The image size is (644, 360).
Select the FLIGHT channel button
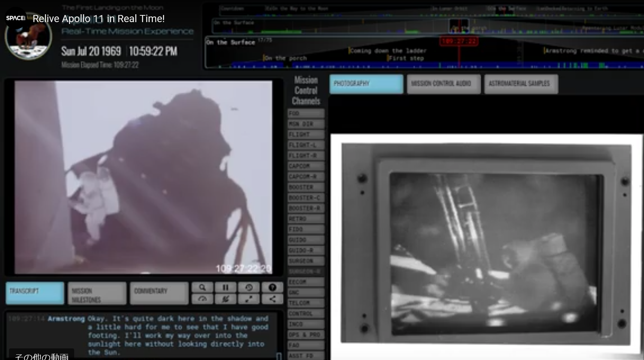[306, 134]
